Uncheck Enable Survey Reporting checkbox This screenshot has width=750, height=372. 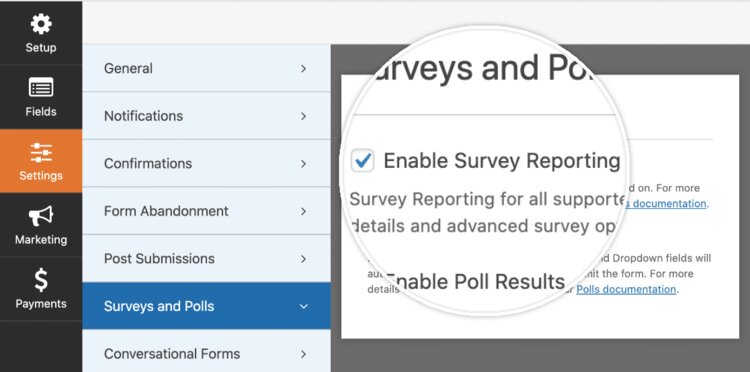[x=363, y=161]
